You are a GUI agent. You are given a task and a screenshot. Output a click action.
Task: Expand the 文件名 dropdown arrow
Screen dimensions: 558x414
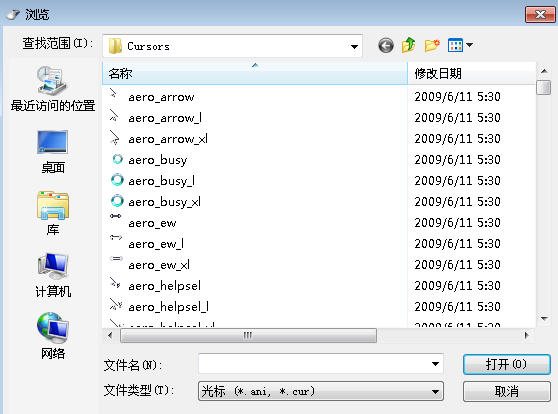pos(435,364)
